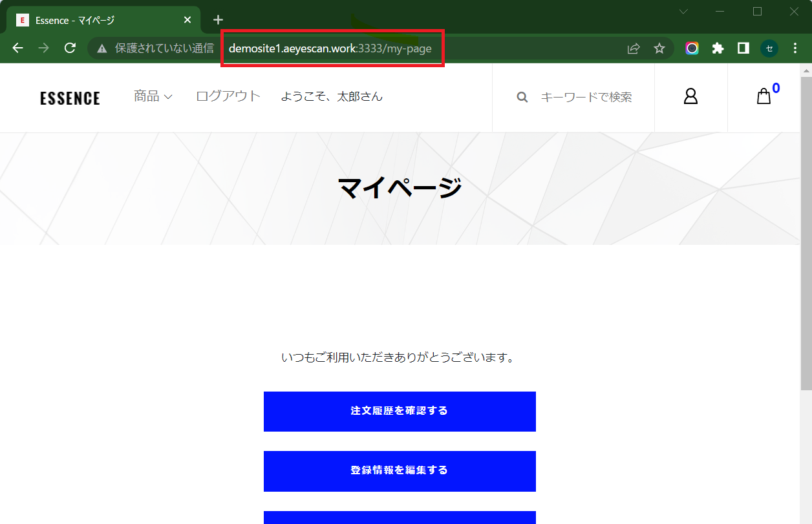Click the page vertical scrollbar thumb
The height and width of the screenshot is (524, 812).
point(806,233)
